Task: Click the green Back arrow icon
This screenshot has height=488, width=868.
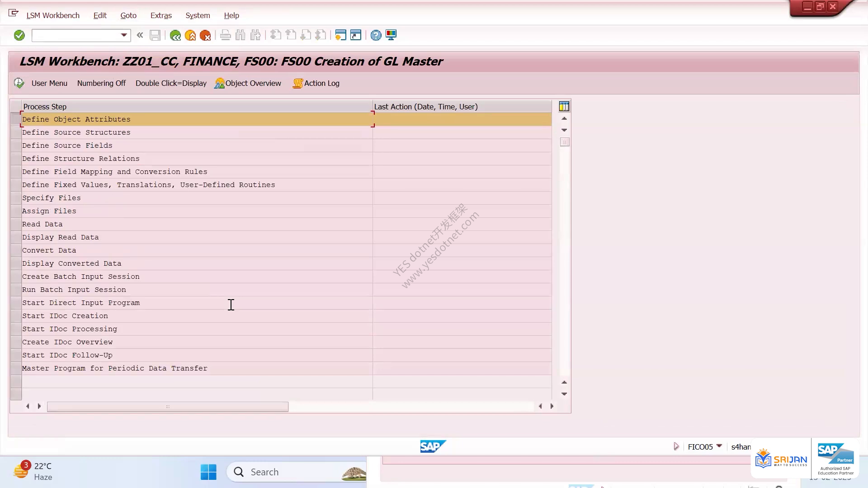Action: (x=175, y=35)
